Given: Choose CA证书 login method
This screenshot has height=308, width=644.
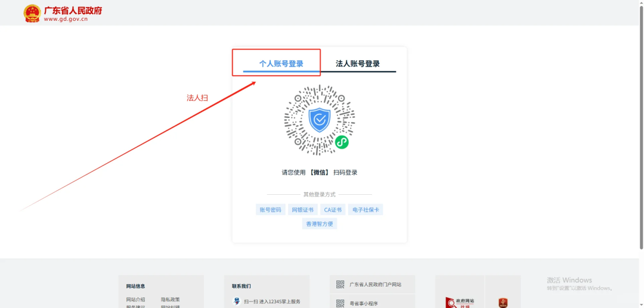Looking at the screenshot, I should pyautogui.click(x=333, y=210).
